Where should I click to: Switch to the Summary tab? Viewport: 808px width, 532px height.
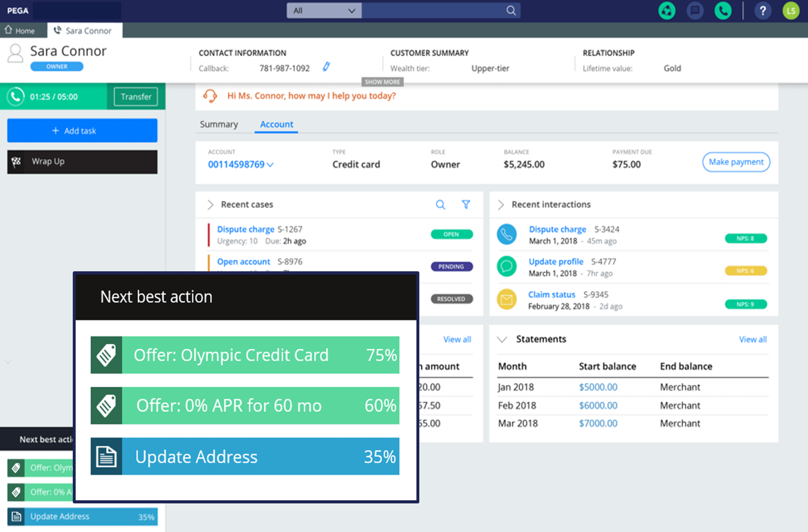(219, 124)
